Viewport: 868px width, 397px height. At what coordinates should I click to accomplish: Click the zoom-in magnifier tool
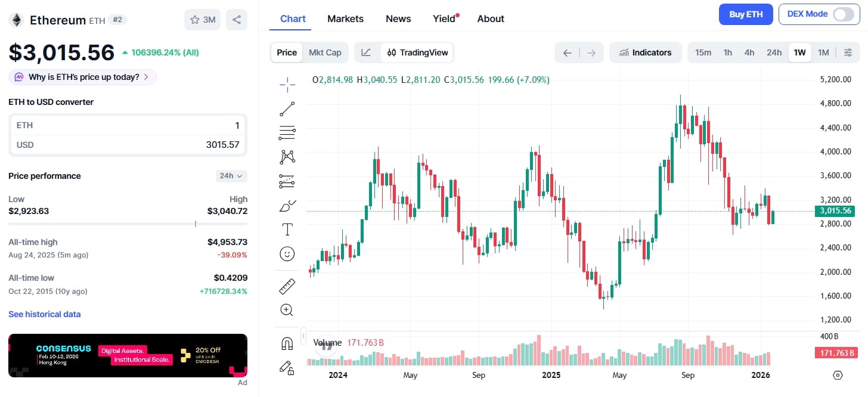287,309
